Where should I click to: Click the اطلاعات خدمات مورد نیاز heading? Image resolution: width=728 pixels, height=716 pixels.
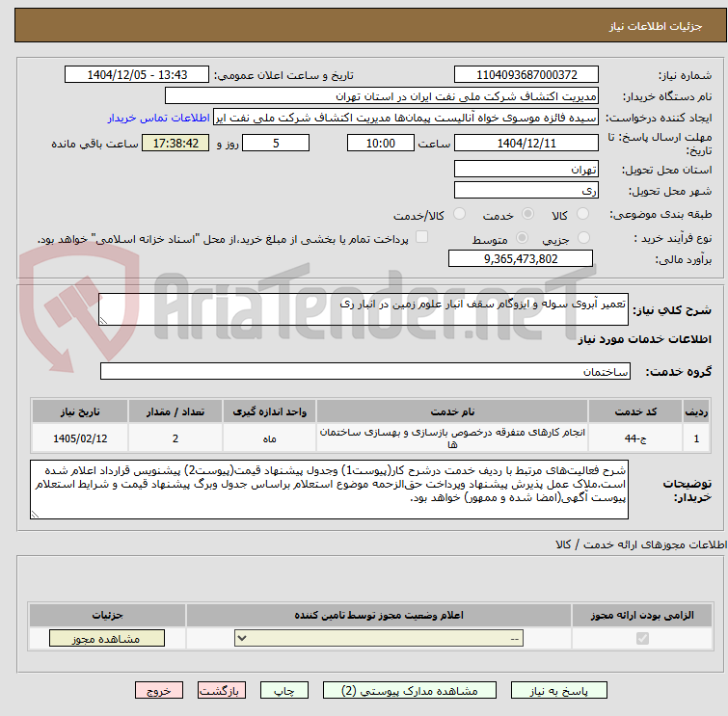tap(644, 339)
